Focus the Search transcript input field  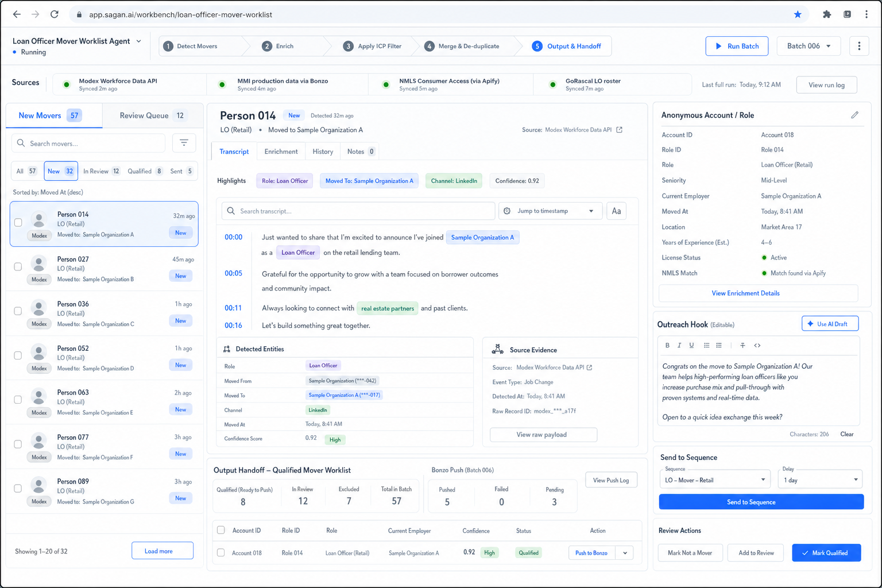[358, 211]
